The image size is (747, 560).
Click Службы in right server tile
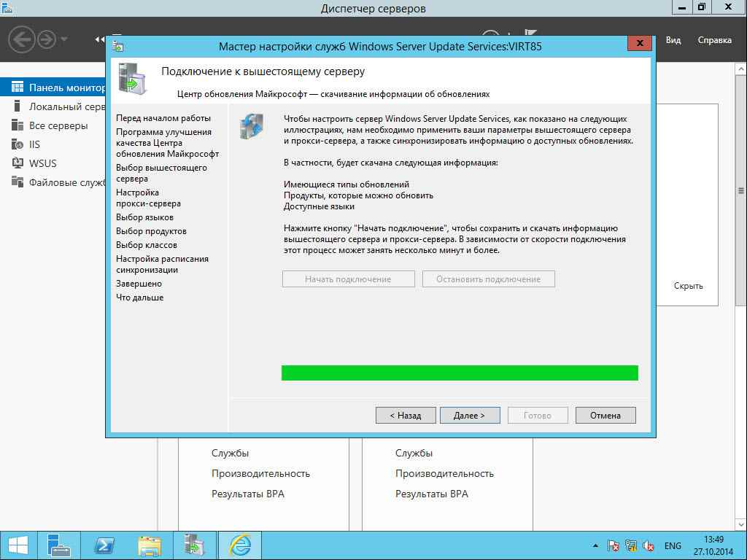coord(414,454)
